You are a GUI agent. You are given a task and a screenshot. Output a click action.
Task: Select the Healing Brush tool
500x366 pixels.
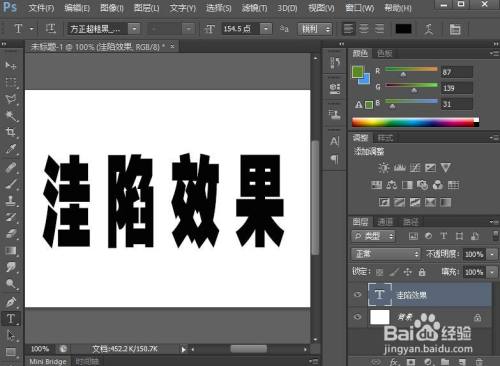pyautogui.click(x=11, y=167)
